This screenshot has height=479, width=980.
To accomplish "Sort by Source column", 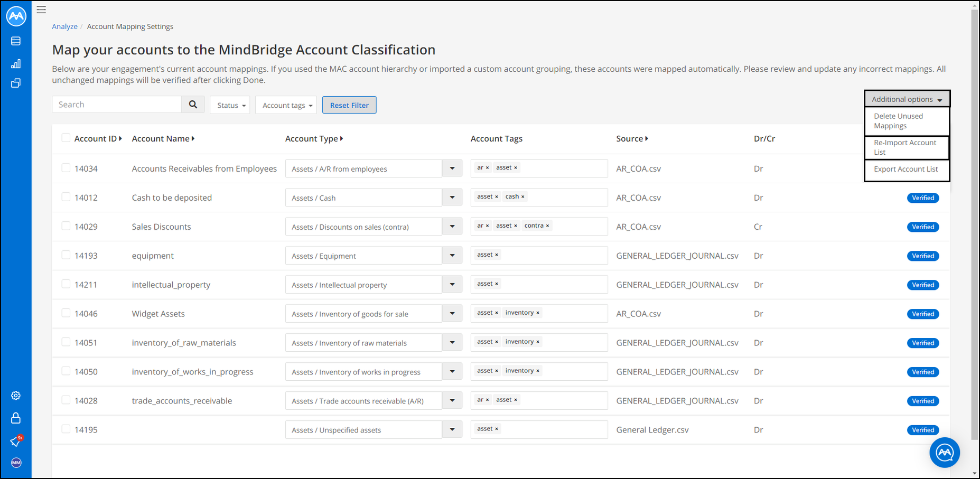I will click(x=632, y=138).
